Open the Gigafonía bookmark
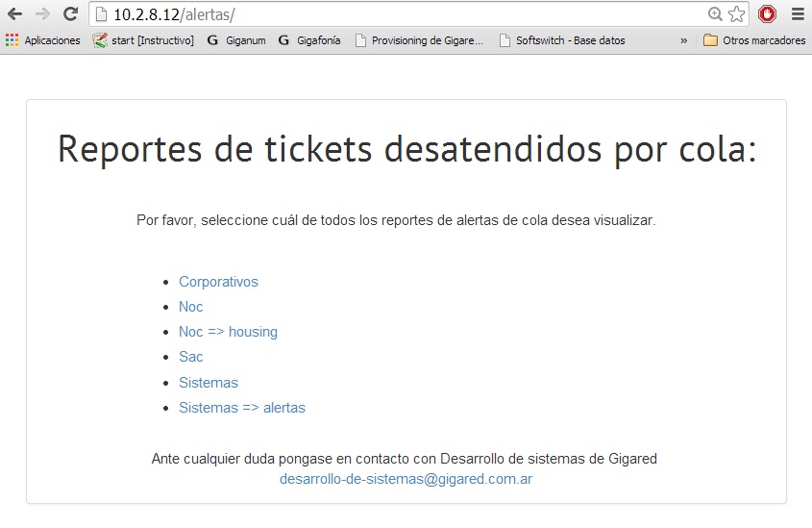 point(309,40)
